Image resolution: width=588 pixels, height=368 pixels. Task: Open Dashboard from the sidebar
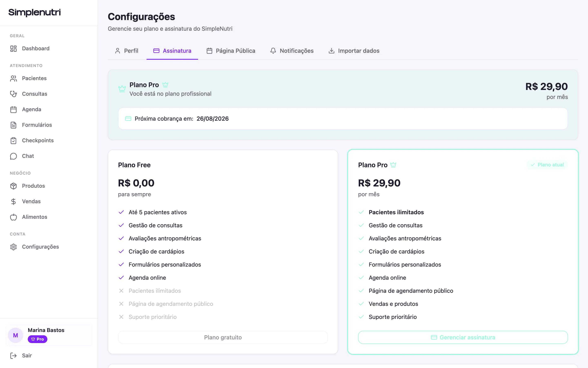click(x=49, y=48)
